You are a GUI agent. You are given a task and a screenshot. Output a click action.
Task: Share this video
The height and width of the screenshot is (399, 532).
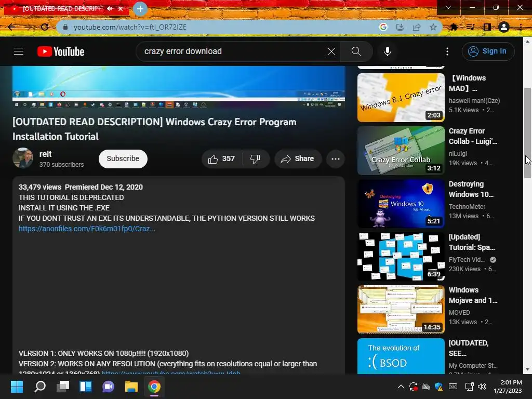(298, 159)
